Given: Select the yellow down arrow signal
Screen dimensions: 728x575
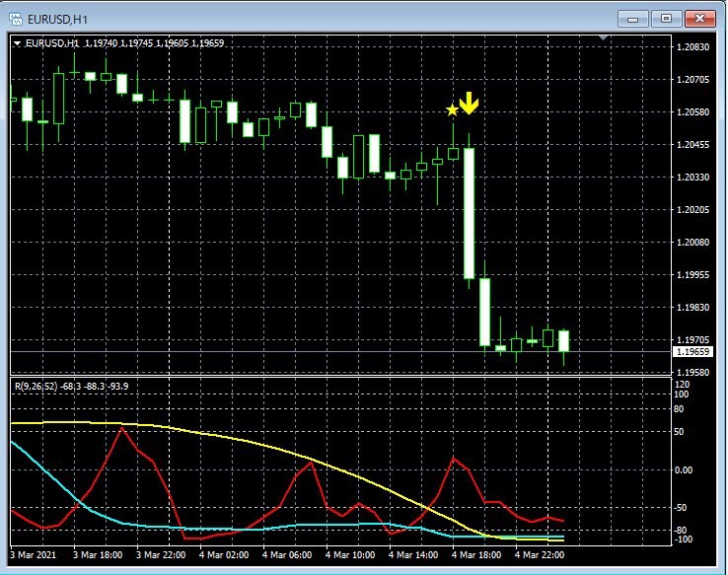Looking at the screenshot, I should point(469,103).
